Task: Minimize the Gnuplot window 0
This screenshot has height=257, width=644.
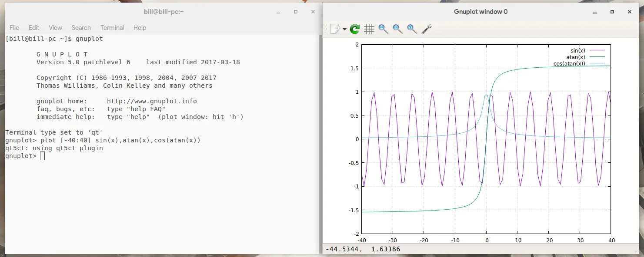Action: point(594,12)
